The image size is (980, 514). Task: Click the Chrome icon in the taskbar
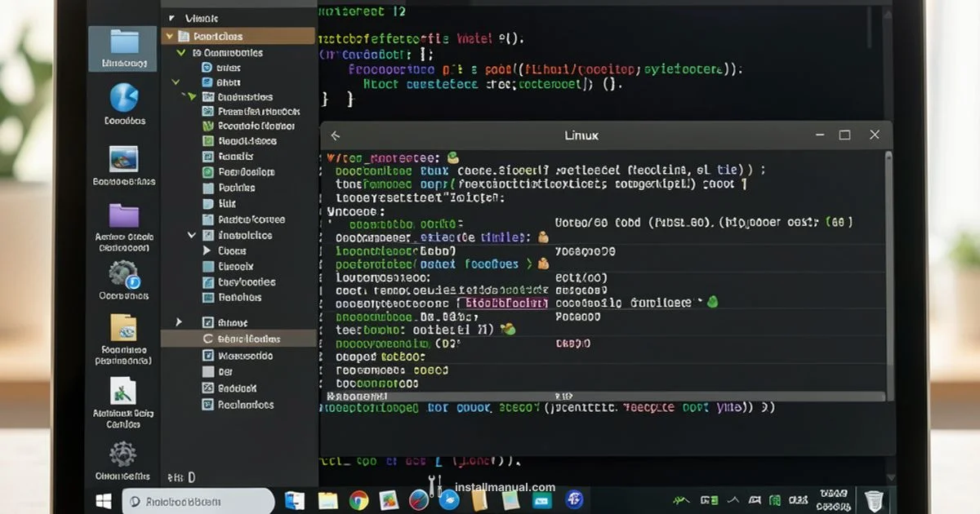tap(359, 500)
